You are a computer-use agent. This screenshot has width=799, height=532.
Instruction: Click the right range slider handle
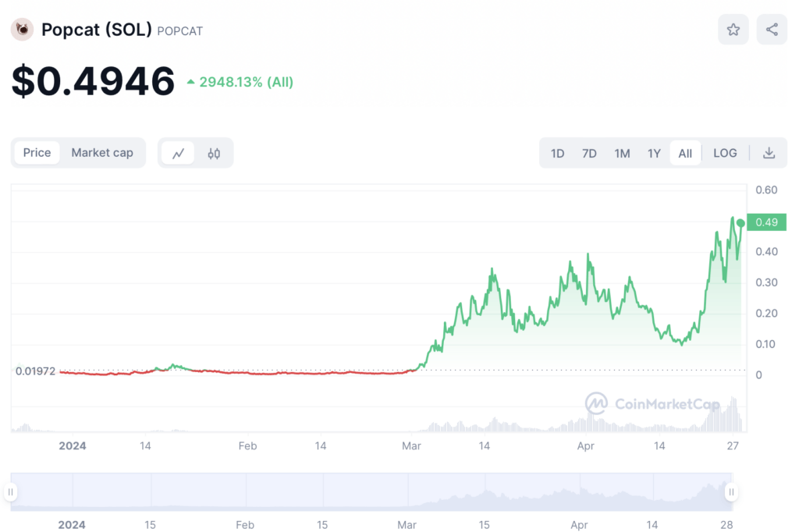[731, 492]
